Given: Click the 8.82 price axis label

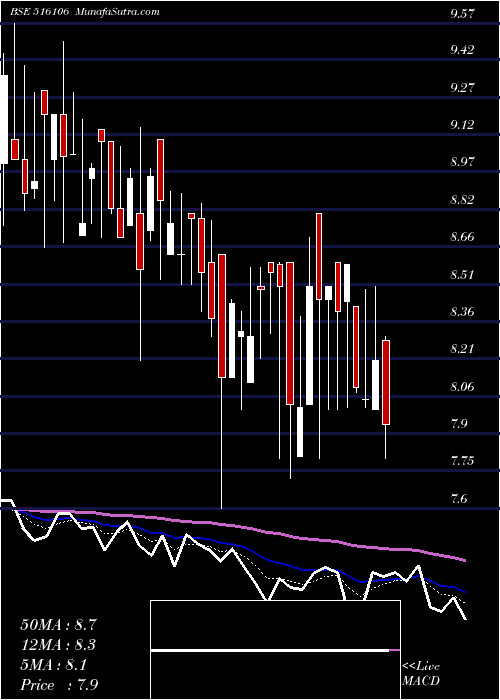Looking at the screenshot, I should 462,199.
